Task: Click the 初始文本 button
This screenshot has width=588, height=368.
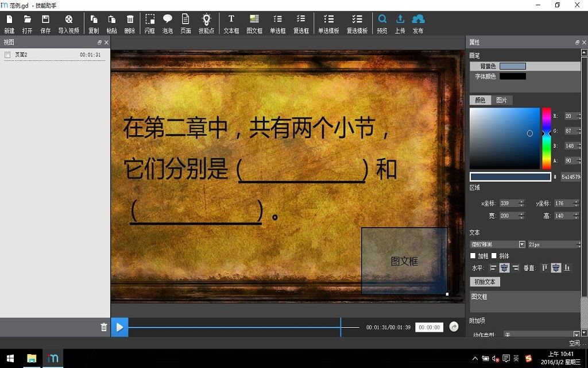Action: [485, 282]
